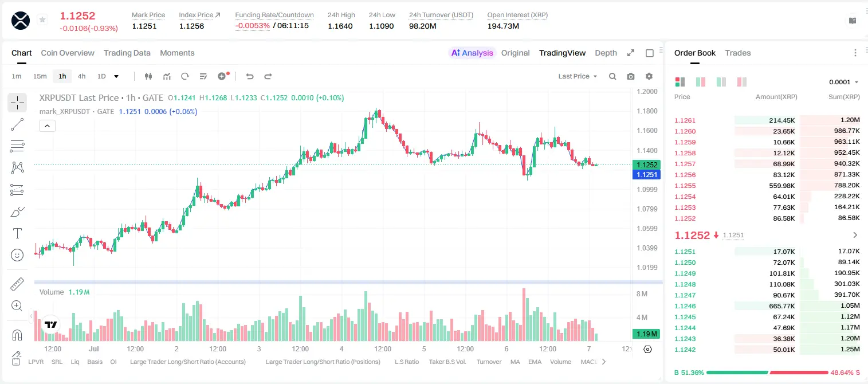Image resolution: width=868 pixels, height=384 pixels.
Task: Open the emoji sticker tool
Action: [x=17, y=255]
